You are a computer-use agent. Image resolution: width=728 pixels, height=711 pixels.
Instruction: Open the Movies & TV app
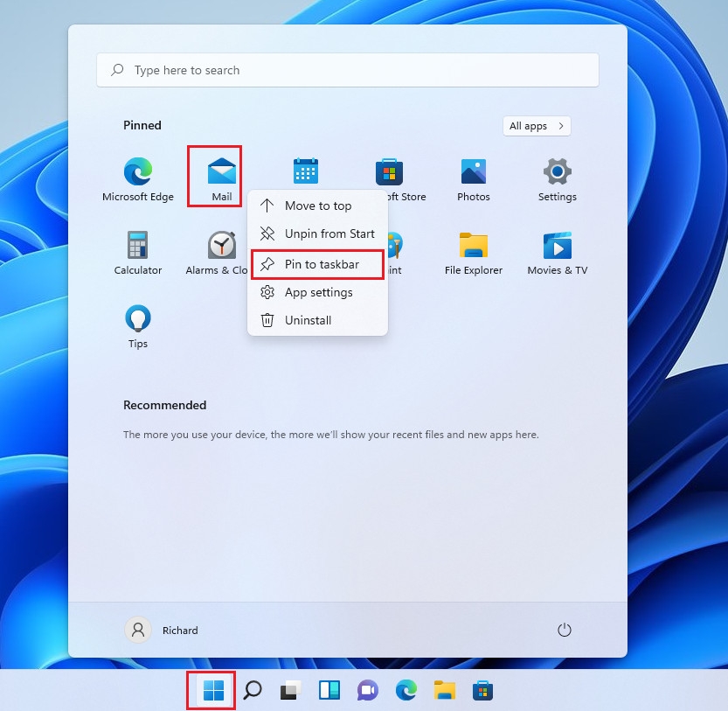557,246
